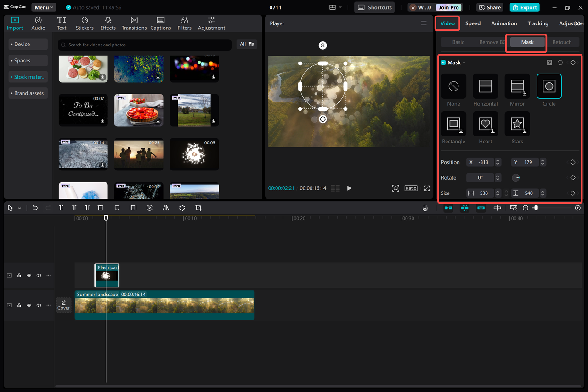Screen dimensions: 588x392
Task: Open the Player hamburger menu
Action: point(424,23)
